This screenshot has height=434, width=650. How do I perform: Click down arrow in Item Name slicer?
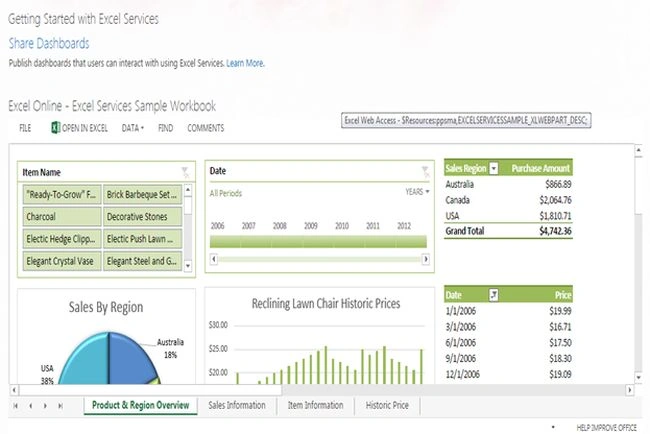tap(188, 265)
